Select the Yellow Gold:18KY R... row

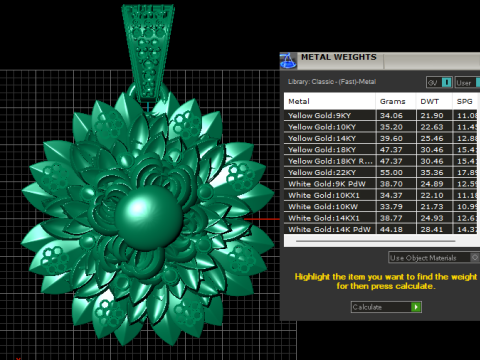coord(381,161)
